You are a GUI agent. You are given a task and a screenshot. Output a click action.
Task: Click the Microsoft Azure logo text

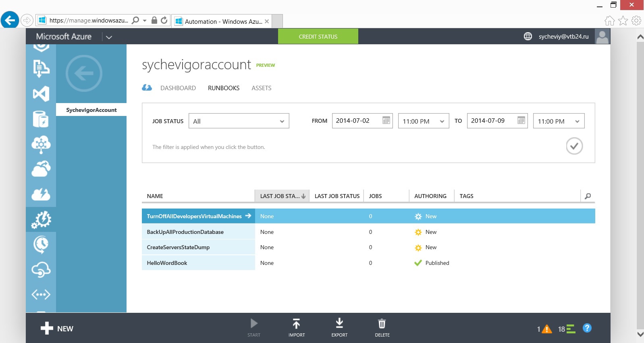pos(64,36)
